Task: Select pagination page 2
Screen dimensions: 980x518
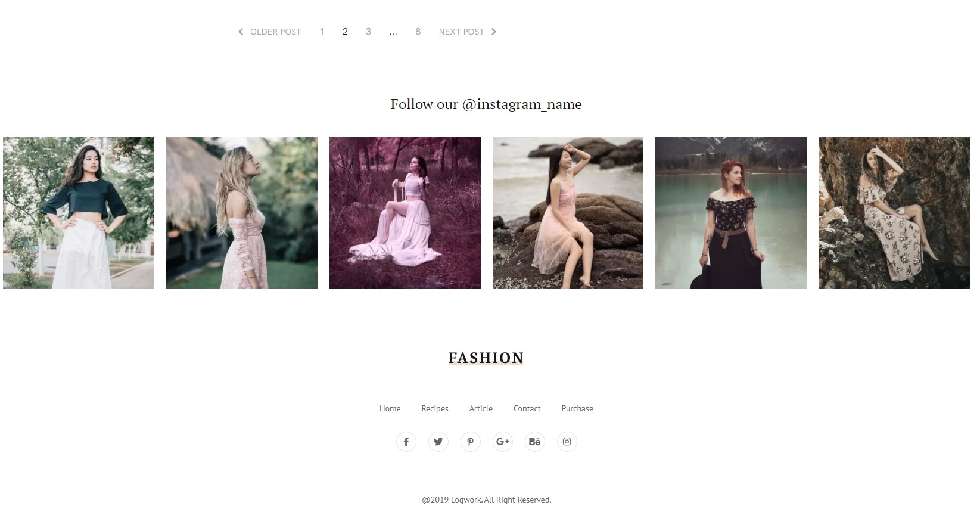Action: [345, 32]
